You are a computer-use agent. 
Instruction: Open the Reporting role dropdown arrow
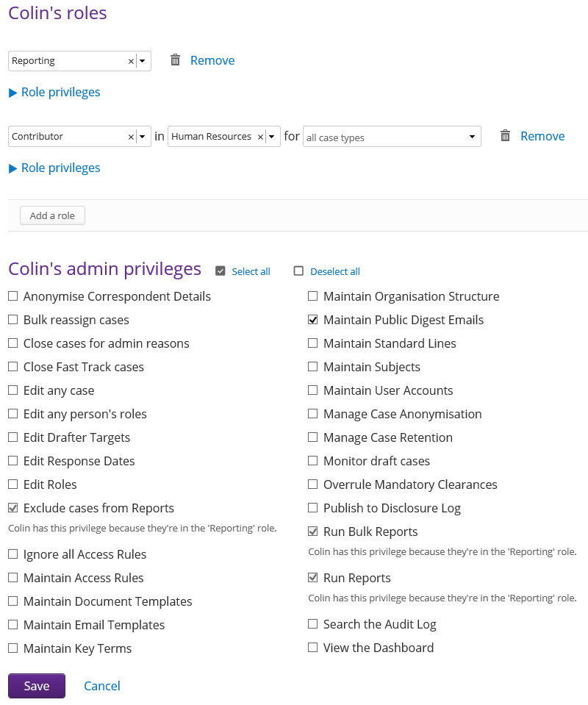click(x=143, y=61)
